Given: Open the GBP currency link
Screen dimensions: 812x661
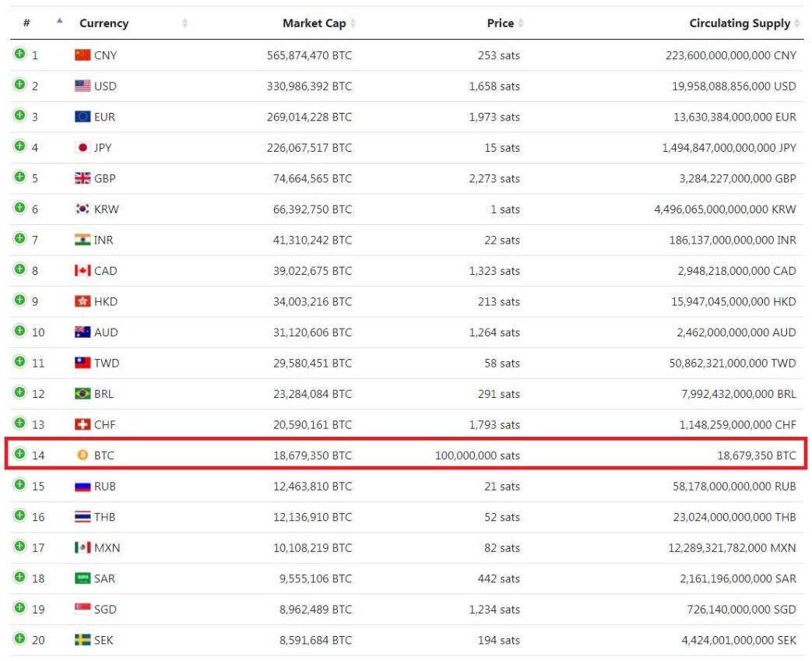Looking at the screenshot, I should [104, 178].
